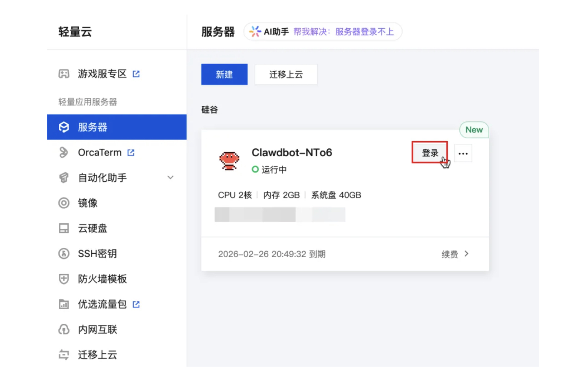588x380 pixels.
Task: Select the 服务器 sidebar icon
Action: 65,127
